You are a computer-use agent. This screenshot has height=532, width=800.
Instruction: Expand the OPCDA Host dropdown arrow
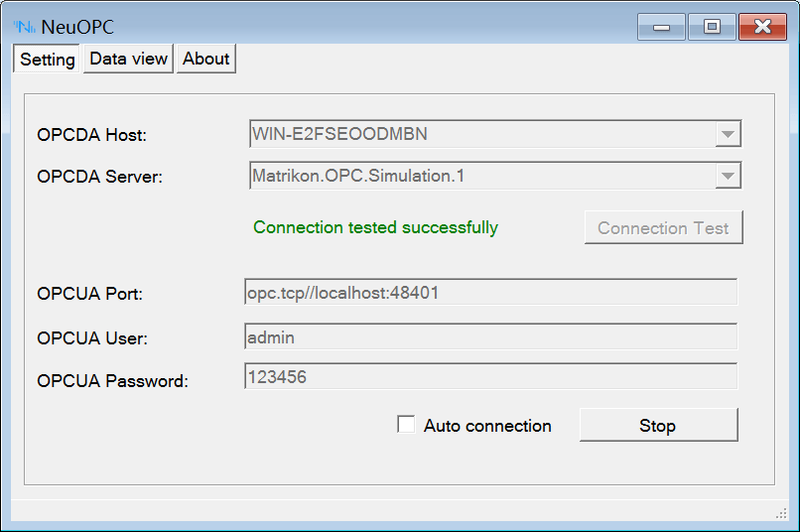pyautogui.click(x=728, y=133)
